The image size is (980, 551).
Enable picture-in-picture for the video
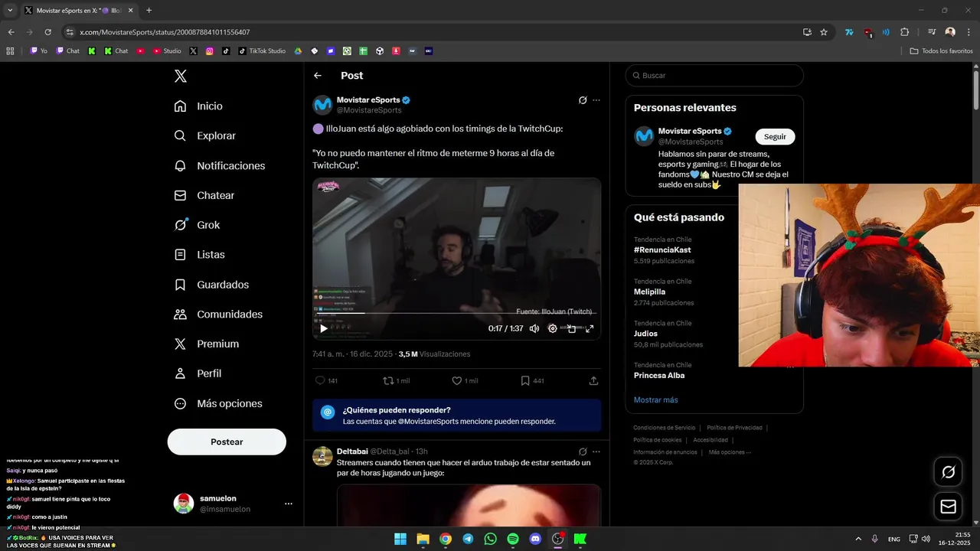pyautogui.click(x=571, y=328)
